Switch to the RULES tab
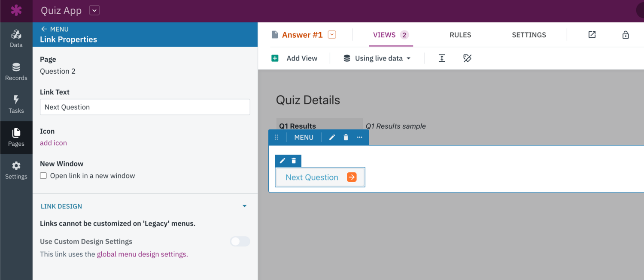The image size is (644, 280). (460, 35)
